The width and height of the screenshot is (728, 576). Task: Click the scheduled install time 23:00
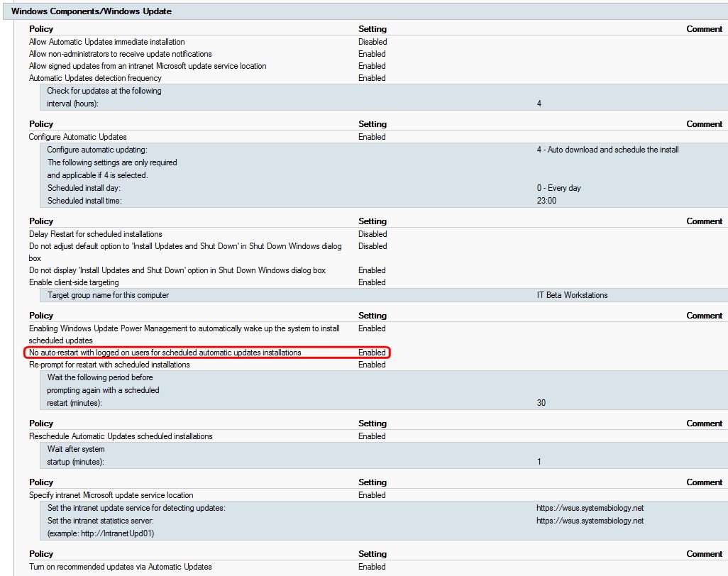(546, 201)
